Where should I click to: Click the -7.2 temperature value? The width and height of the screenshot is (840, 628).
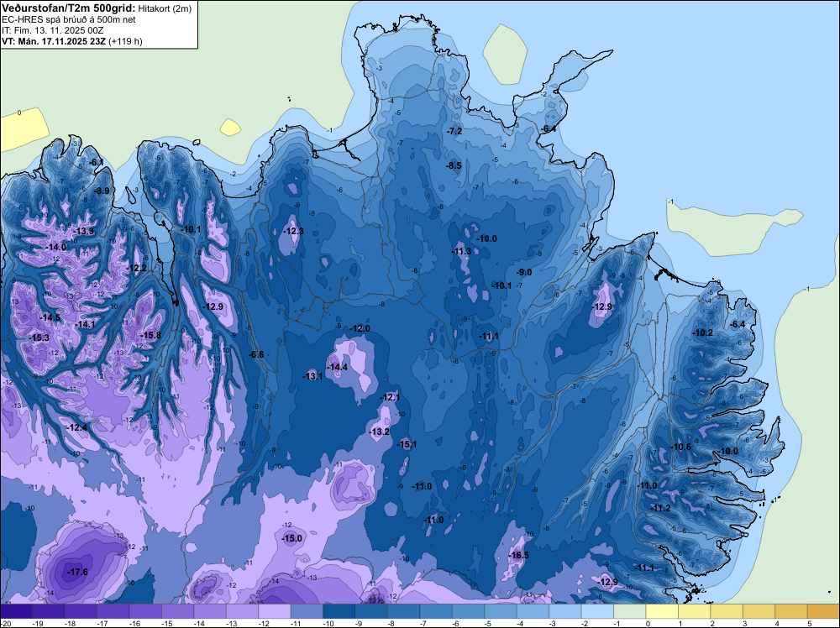454,131
